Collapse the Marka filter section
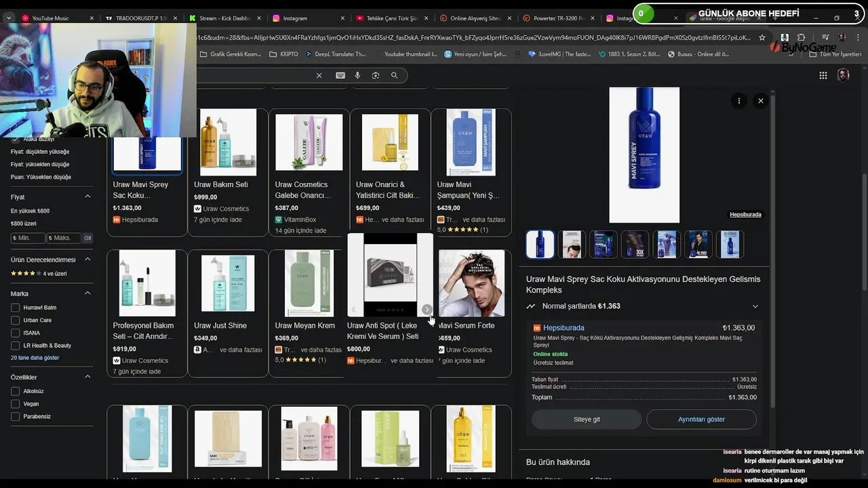This screenshot has height=488, width=868. [87, 293]
